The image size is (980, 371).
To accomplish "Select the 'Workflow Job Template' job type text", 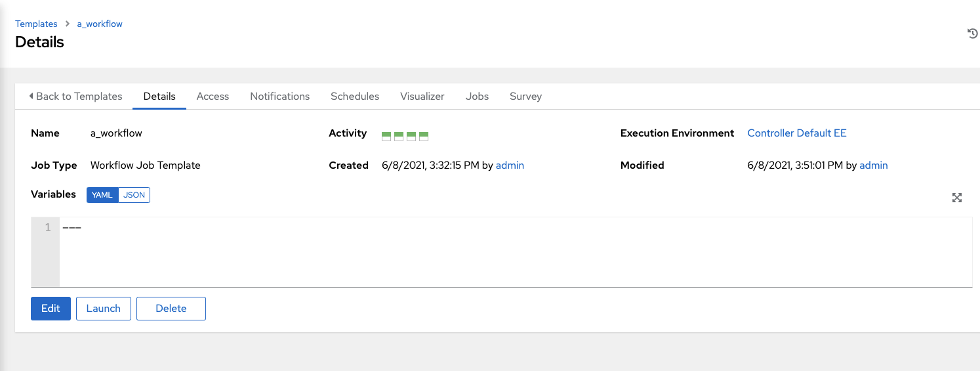I will click(x=146, y=165).
